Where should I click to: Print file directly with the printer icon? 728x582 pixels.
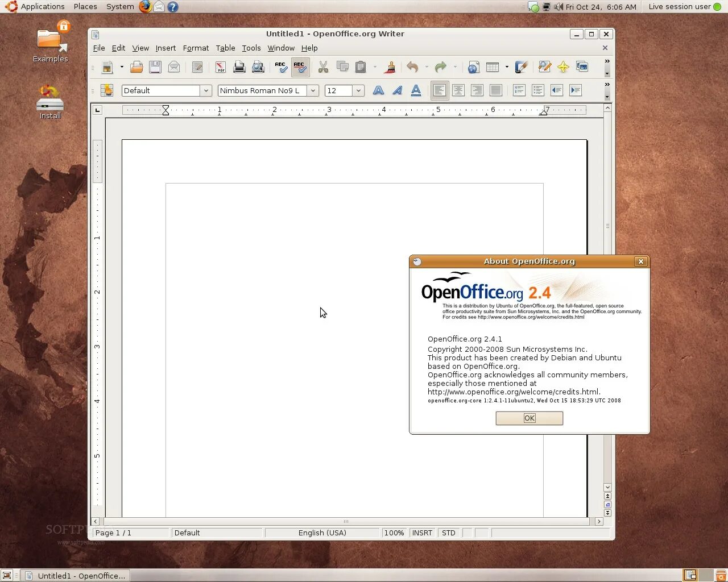point(239,67)
